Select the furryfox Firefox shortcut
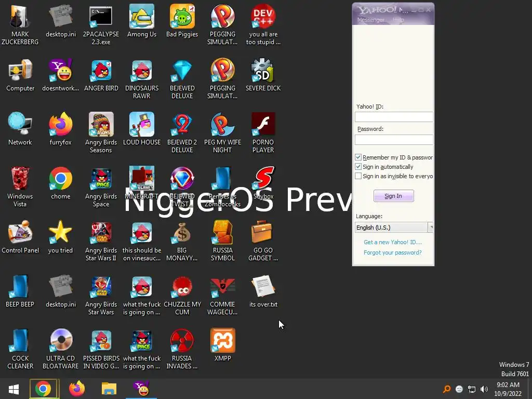This screenshot has width=532, height=399. (60, 129)
